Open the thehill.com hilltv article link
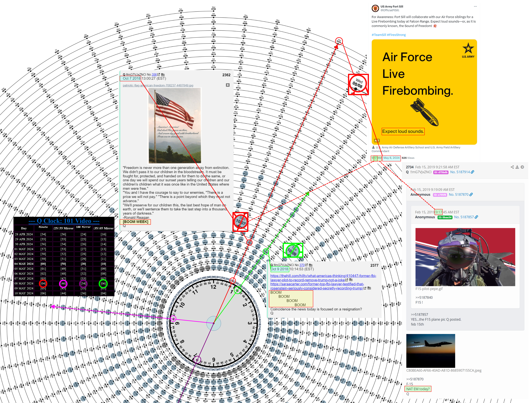Image resolution: width=532 pixels, height=403 pixels. [x=323, y=278]
